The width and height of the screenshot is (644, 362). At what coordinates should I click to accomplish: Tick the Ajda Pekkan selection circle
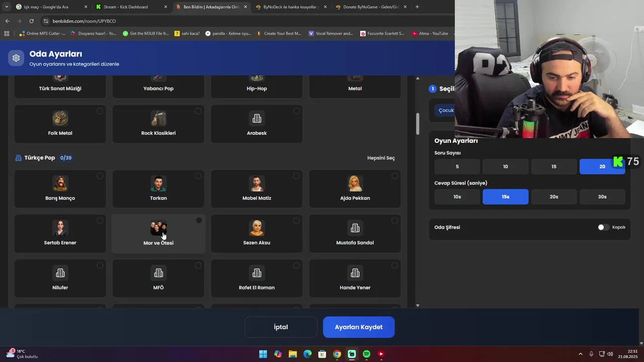tap(394, 176)
